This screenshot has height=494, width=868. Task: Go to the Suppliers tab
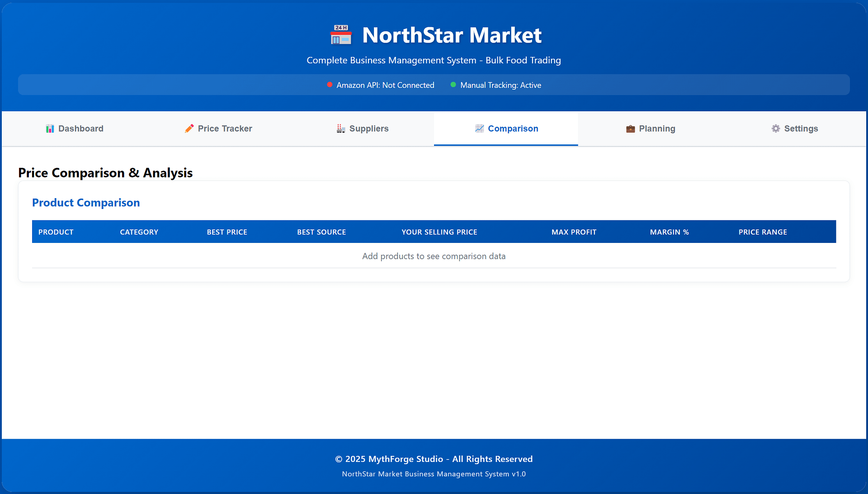coord(368,128)
